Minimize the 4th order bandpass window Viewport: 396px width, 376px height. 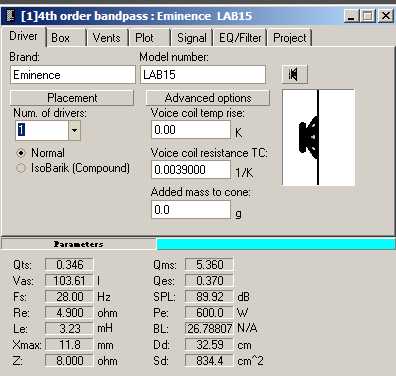click(x=351, y=16)
